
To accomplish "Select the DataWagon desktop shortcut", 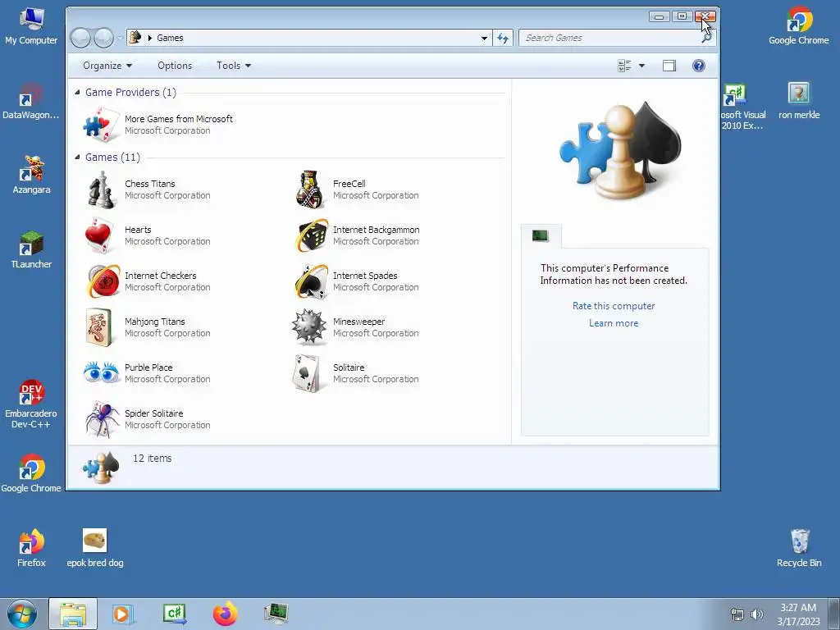I will tap(31, 101).
